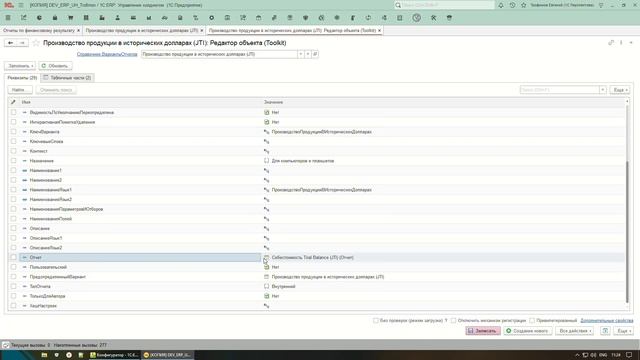
Task: Open favorites star in title bar
Action: [x=524, y=5]
